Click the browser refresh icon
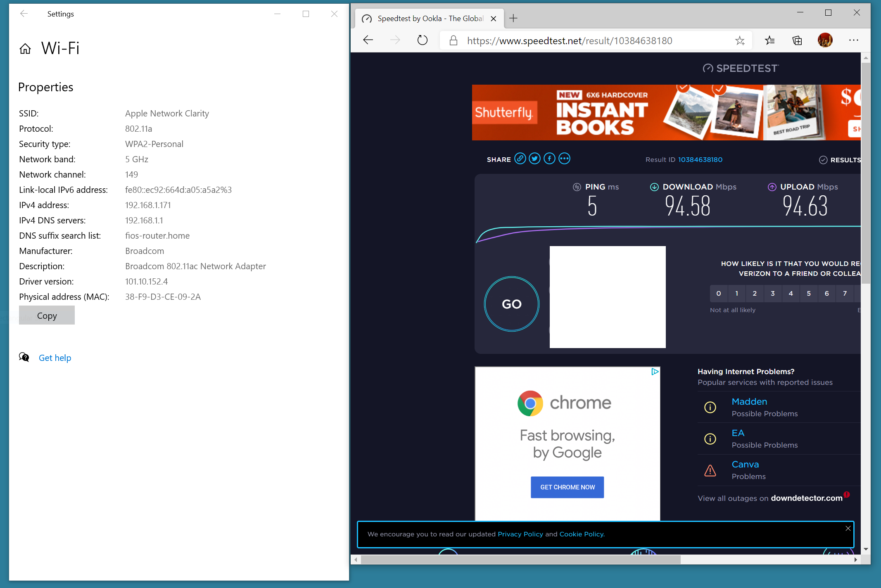 point(422,40)
